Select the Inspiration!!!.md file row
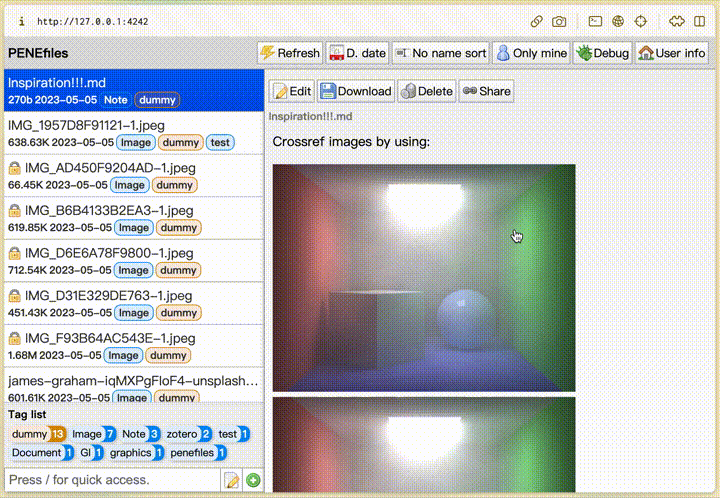720x498 pixels. click(134, 90)
